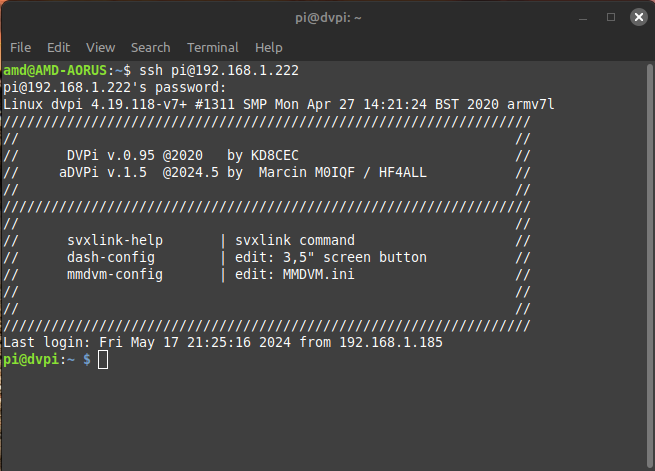Click the aDVPi v.1.5 banner line

[243, 172]
